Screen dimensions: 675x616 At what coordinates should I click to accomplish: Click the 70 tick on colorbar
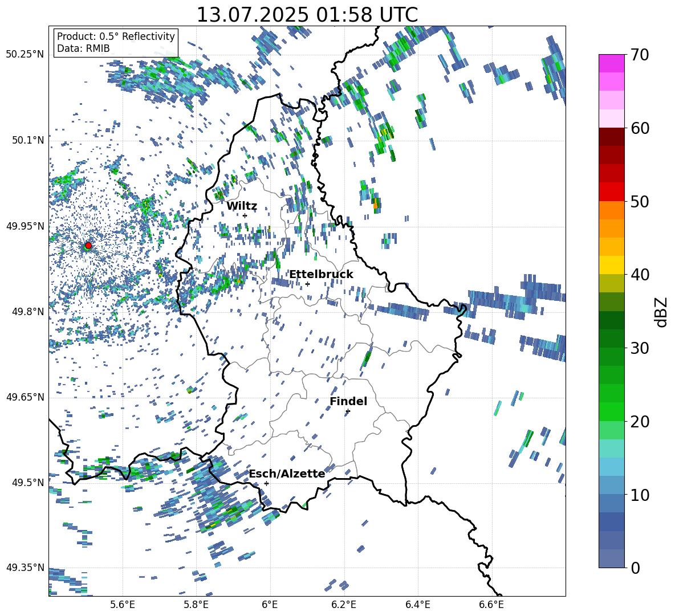pos(640,55)
